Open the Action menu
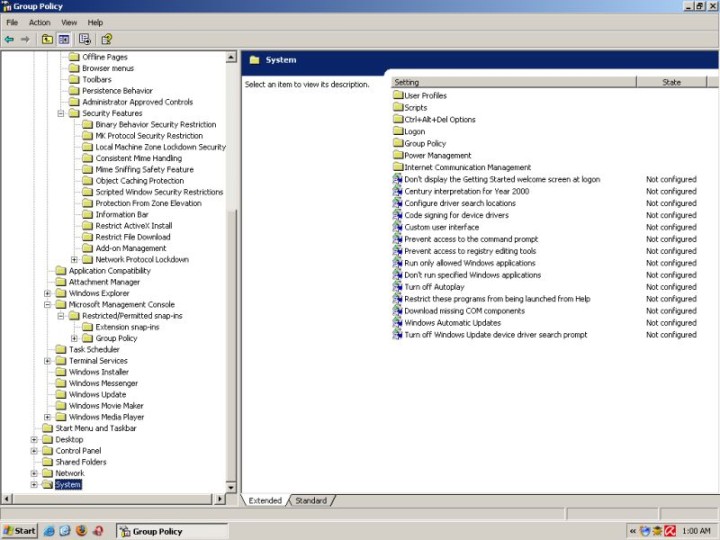Screen dimensions: 720x540 tap(39, 22)
